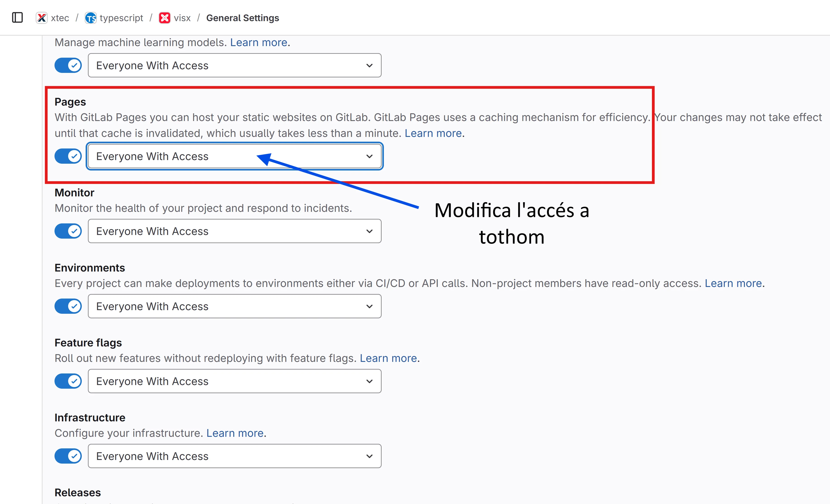Click the TypeScript group avatar icon
This screenshot has width=830, height=504.
90,18
